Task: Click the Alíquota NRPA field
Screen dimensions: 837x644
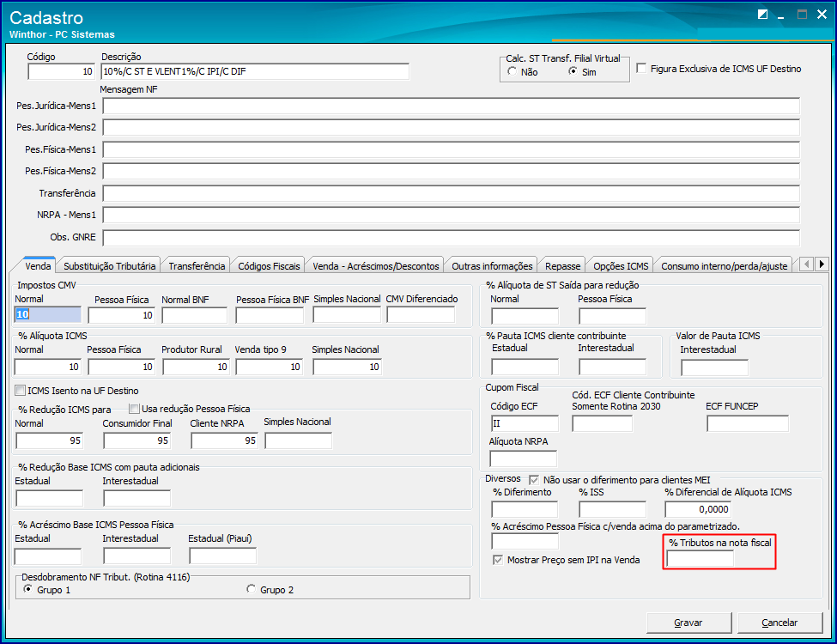Action: click(523, 459)
